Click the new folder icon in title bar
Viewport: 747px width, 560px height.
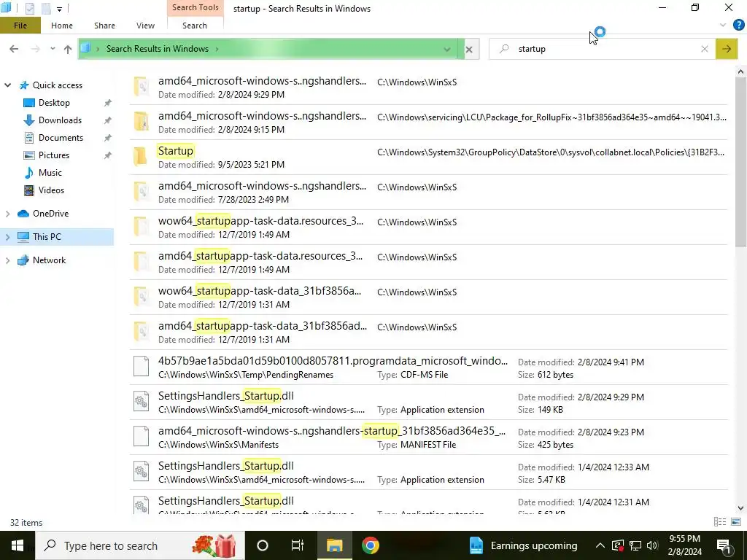(46, 8)
